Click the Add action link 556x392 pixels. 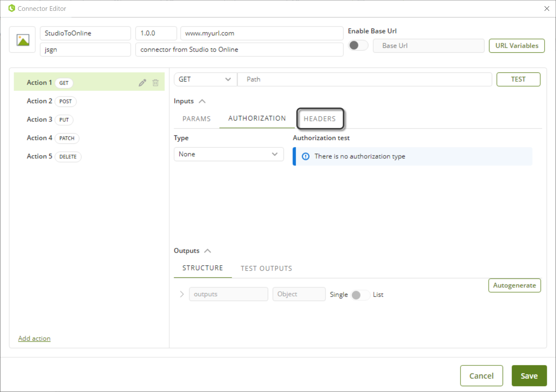[34, 338]
